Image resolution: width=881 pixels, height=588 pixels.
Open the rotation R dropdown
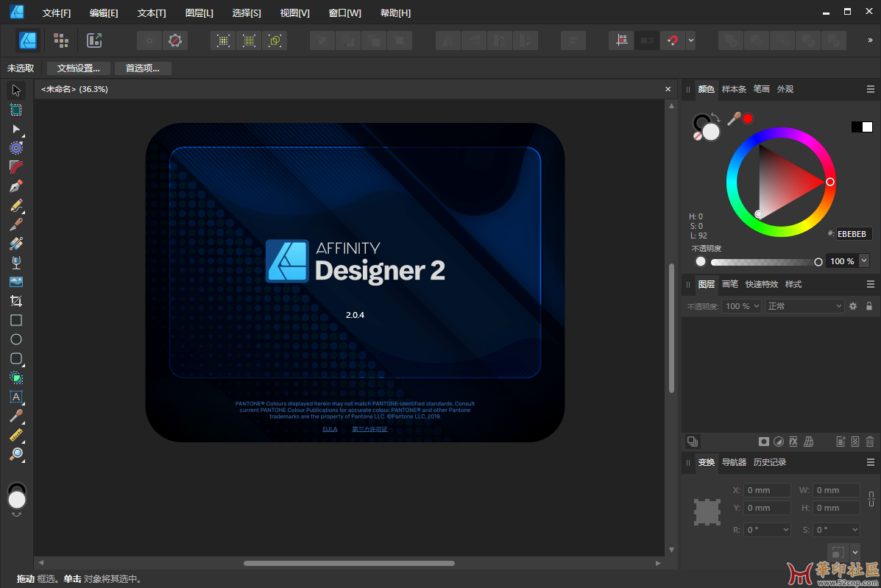(x=768, y=530)
